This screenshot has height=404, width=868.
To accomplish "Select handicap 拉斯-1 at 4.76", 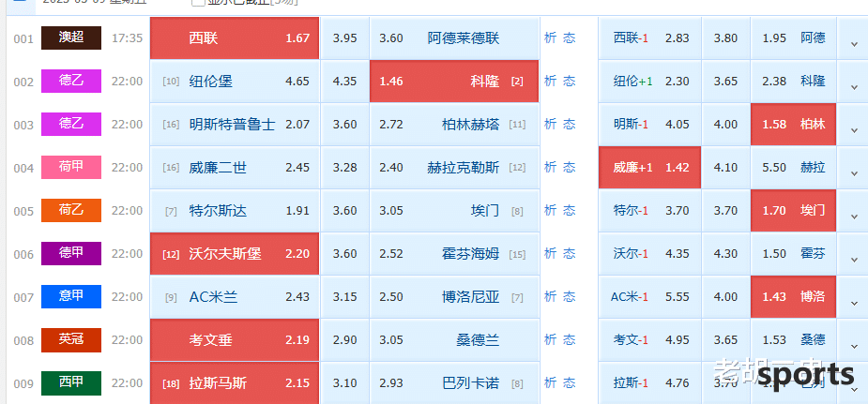I will tap(650, 383).
